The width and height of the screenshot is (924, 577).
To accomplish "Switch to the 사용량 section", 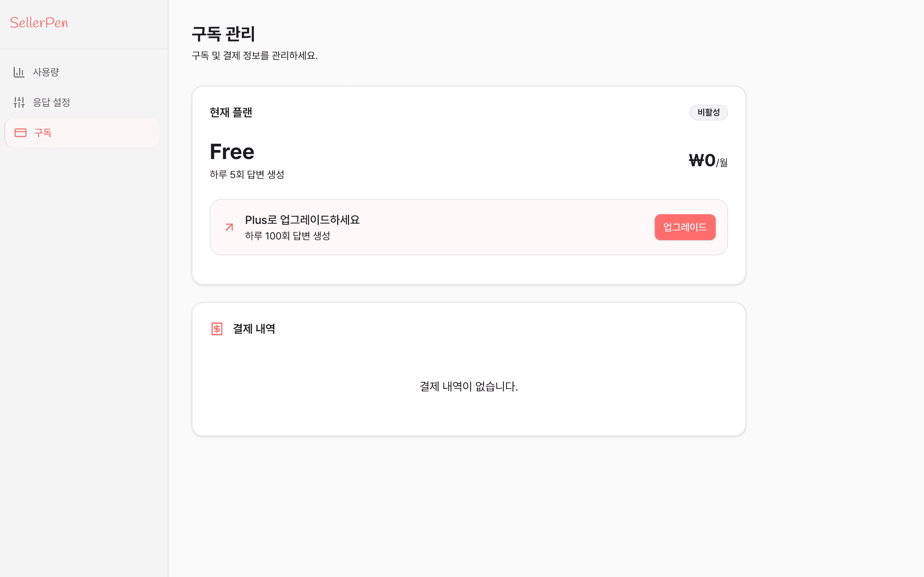I will [46, 72].
